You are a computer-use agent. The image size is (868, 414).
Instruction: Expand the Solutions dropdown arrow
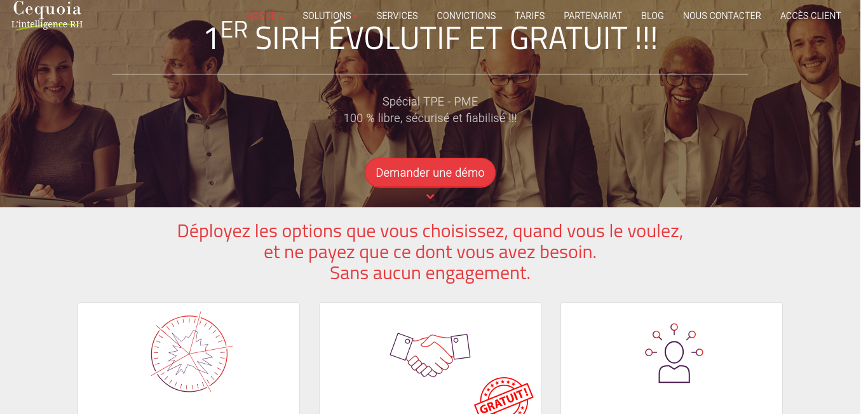point(355,17)
